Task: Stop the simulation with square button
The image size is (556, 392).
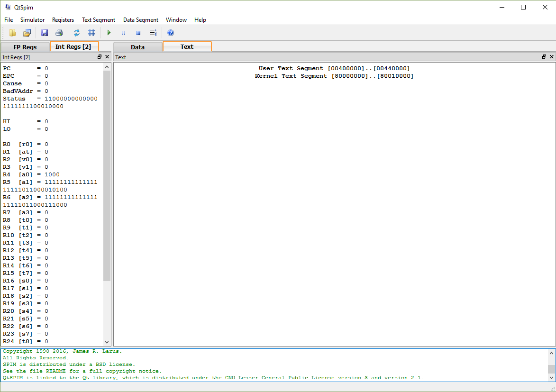Action: click(x=138, y=33)
